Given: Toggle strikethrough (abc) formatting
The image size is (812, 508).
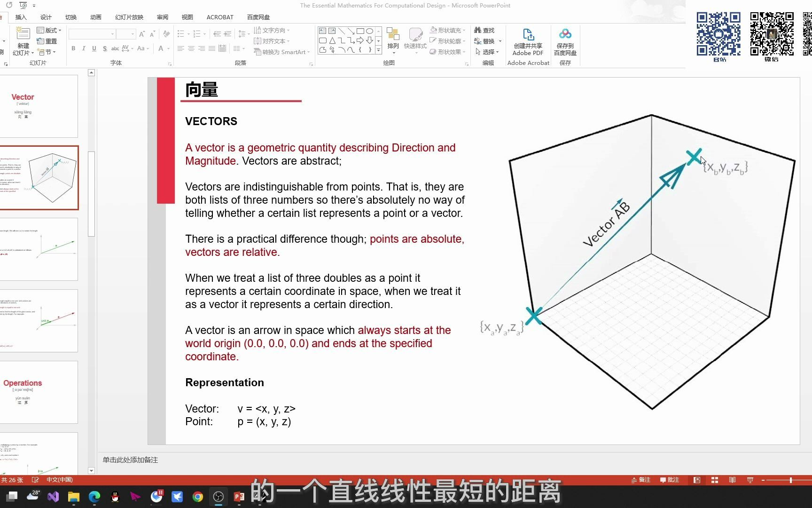Looking at the screenshot, I should point(115,48).
